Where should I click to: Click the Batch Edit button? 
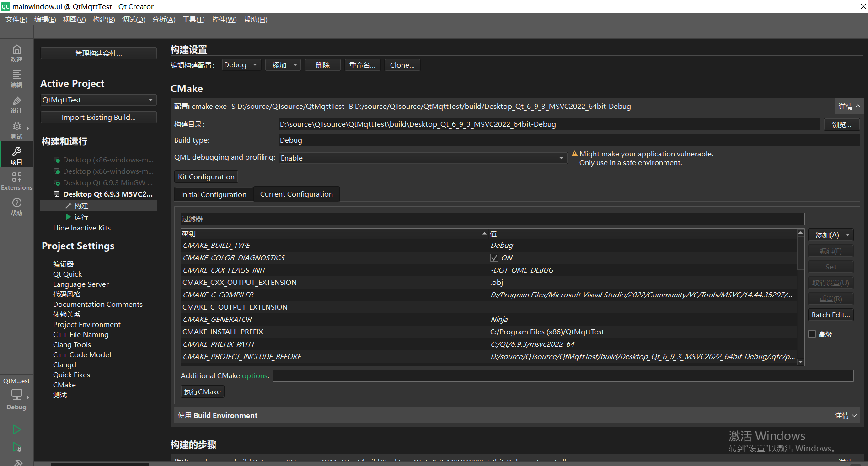tap(831, 315)
